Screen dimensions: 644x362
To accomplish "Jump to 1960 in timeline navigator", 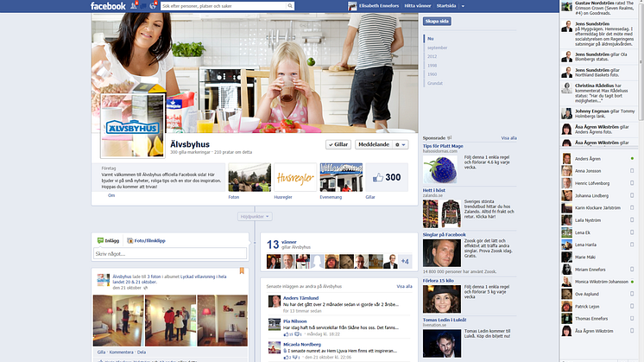I will click(x=432, y=74).
